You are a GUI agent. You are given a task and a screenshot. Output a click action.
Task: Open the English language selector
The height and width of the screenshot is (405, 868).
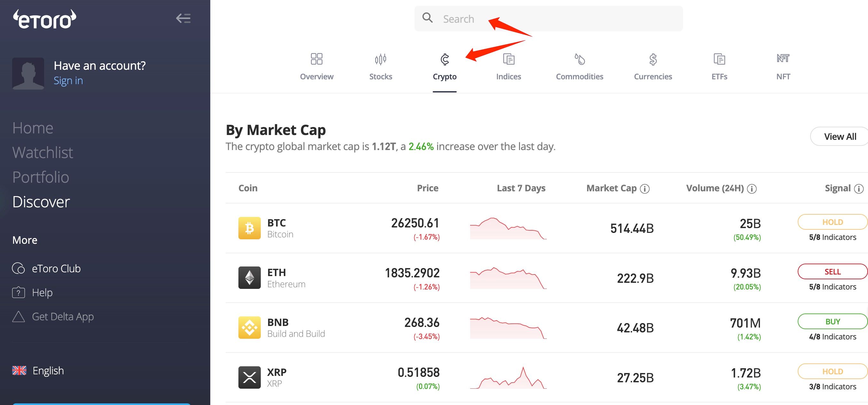pyautogui.click(x=48, y=370)
